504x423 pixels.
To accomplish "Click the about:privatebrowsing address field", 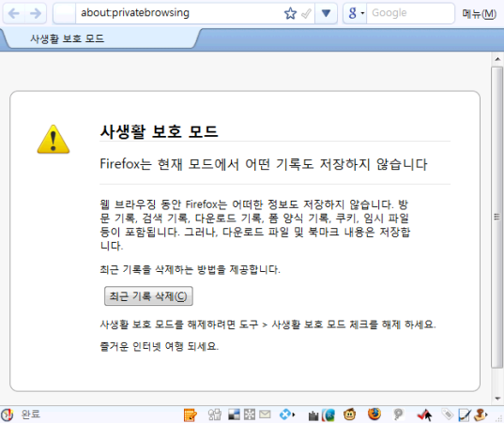I will pos(180,13).
